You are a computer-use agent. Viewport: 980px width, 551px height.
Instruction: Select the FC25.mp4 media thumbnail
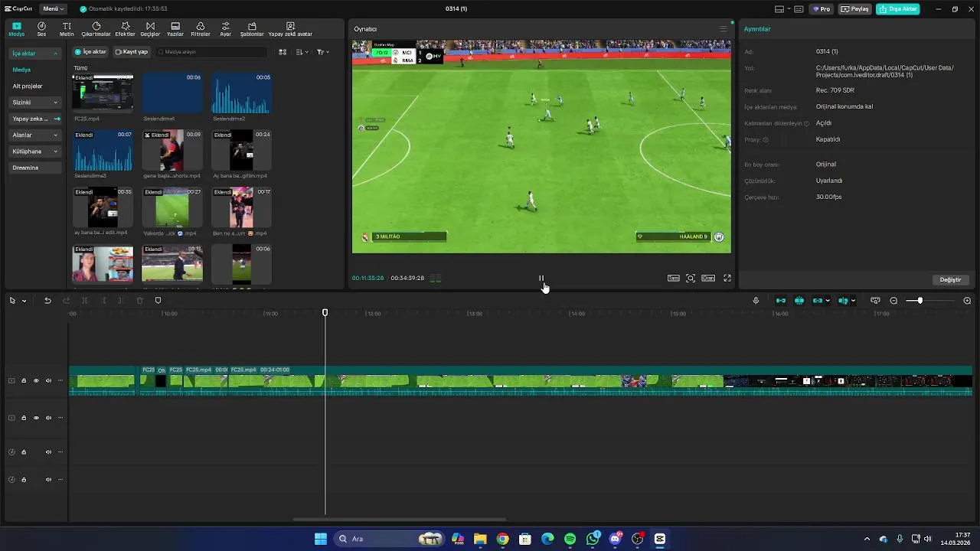103,93
